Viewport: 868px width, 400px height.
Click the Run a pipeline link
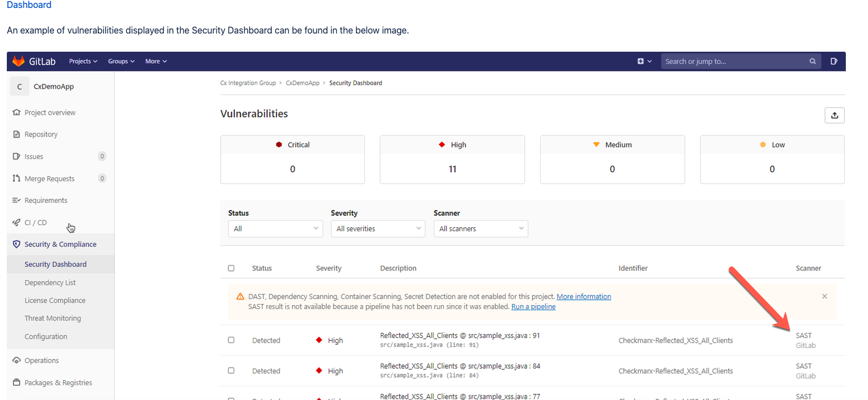pyautogui.click(x=533, y=307)
